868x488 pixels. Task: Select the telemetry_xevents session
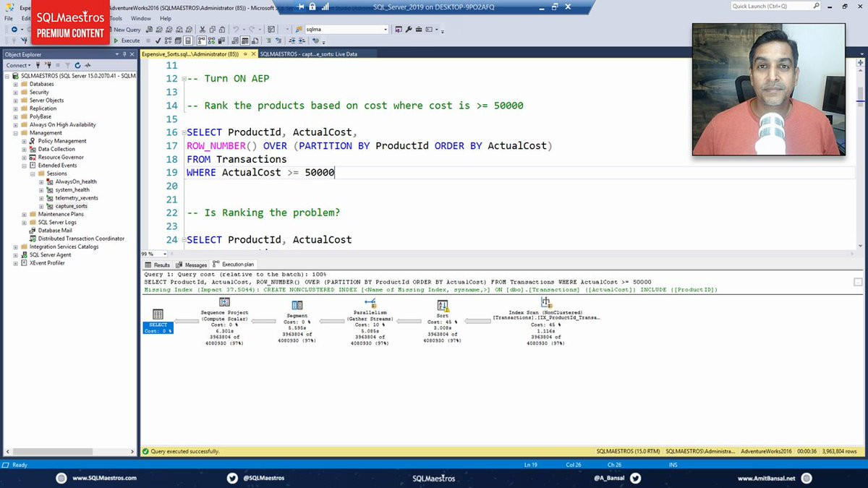tap(77, 198)
